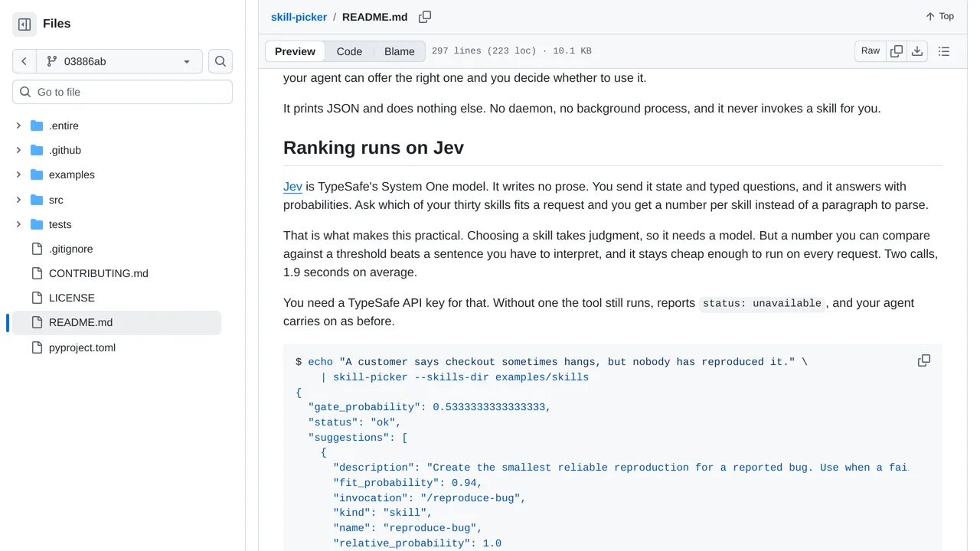
Task: Click the README.md file icon in tree
Action: pos(37,322)
